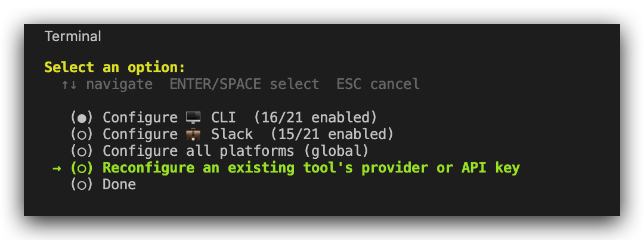Viewport: 644px width, 240px height.
Task: Click the green arrow pointer beside Reconfigure
Action: tap(57, 168)
